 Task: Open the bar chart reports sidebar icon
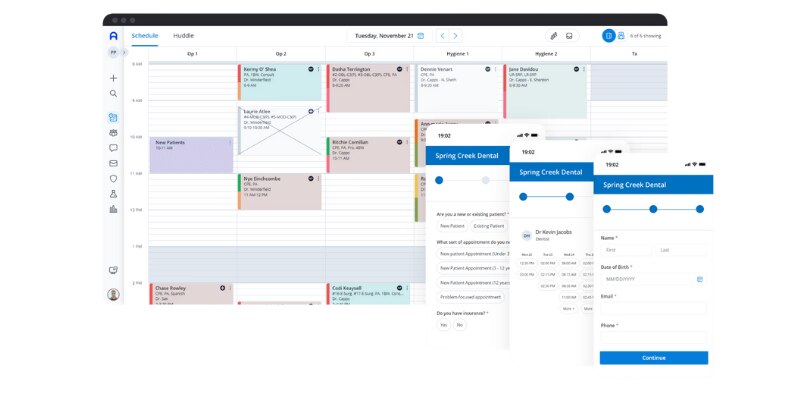click(113, 209)
